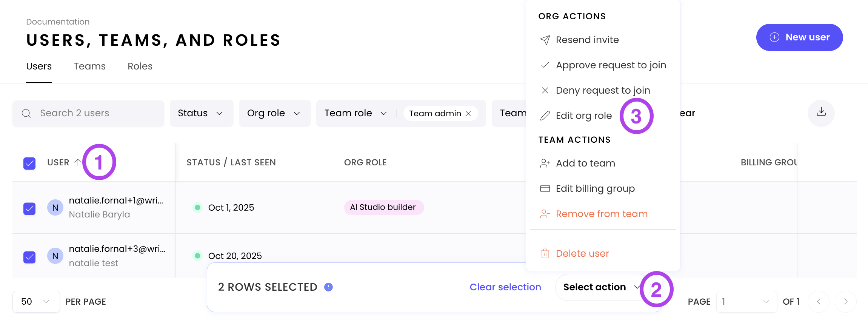This screenshot has width=868, height=333.
Task: Open the Status filter dropdown
Action: click(x=201, y=113)
